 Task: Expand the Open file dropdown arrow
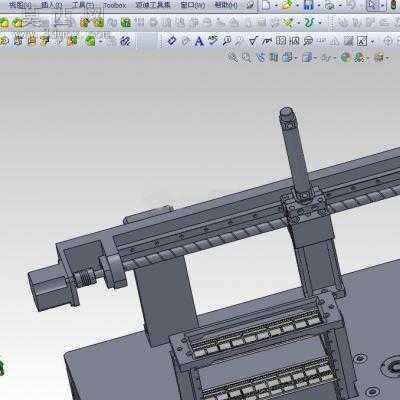click(297, 6)
